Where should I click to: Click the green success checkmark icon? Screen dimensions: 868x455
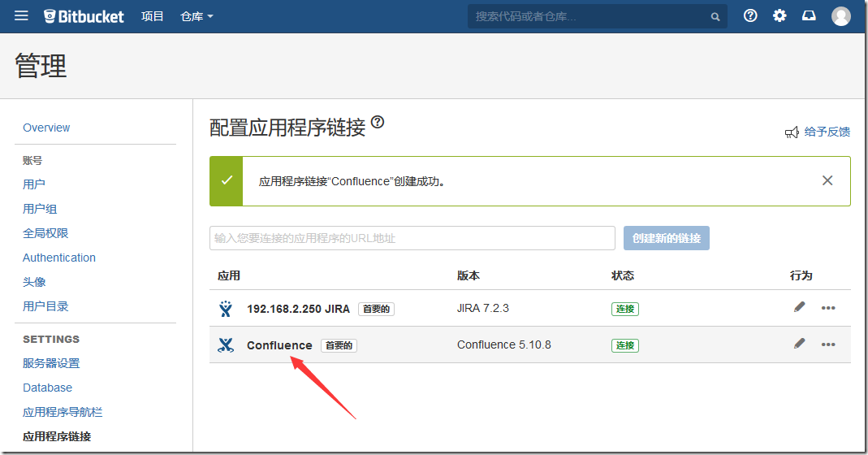click(x=227, y=180)
